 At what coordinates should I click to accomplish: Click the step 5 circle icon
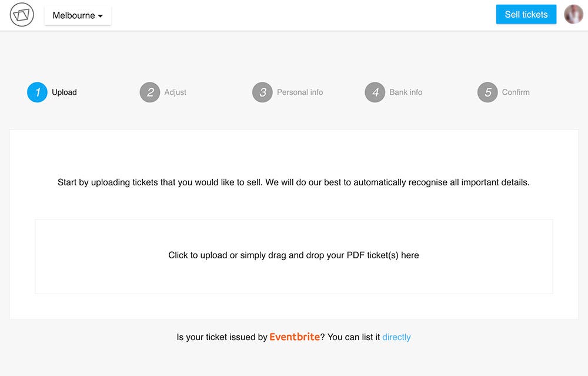pos(487,92)
